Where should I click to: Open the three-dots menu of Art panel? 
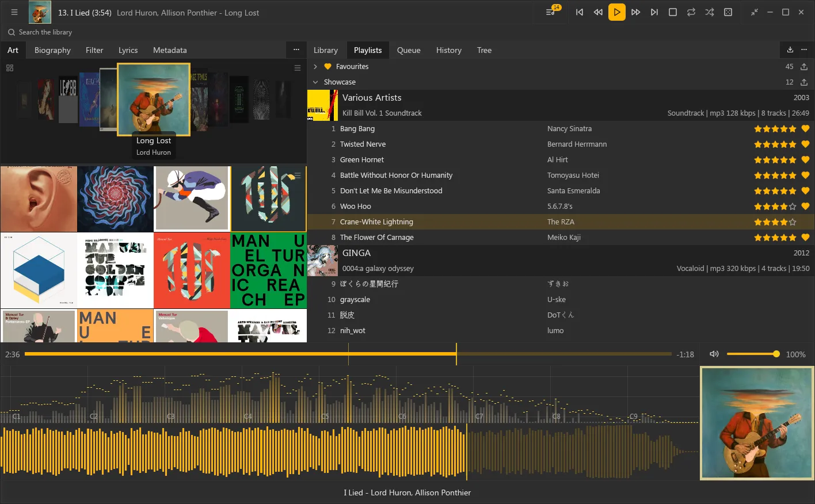pos(296,50)
